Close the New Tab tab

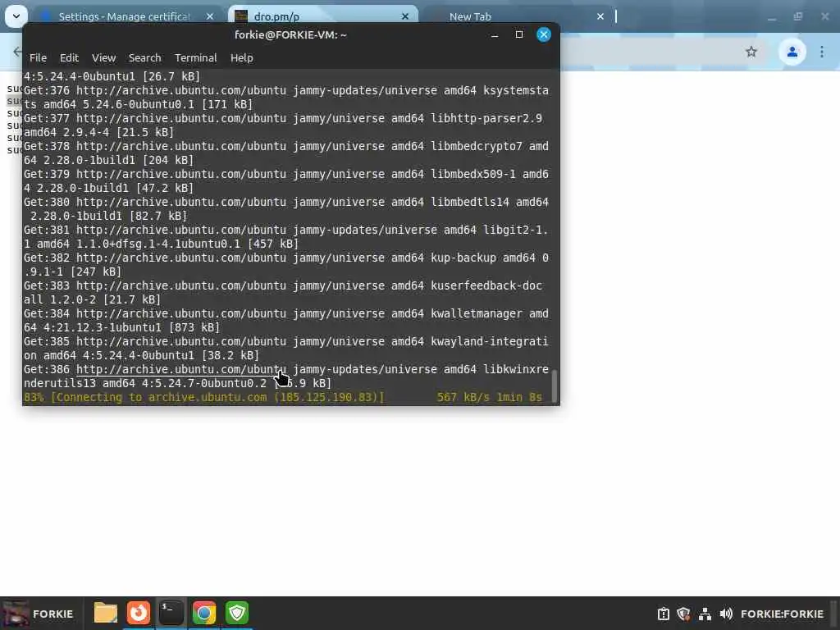600,16
